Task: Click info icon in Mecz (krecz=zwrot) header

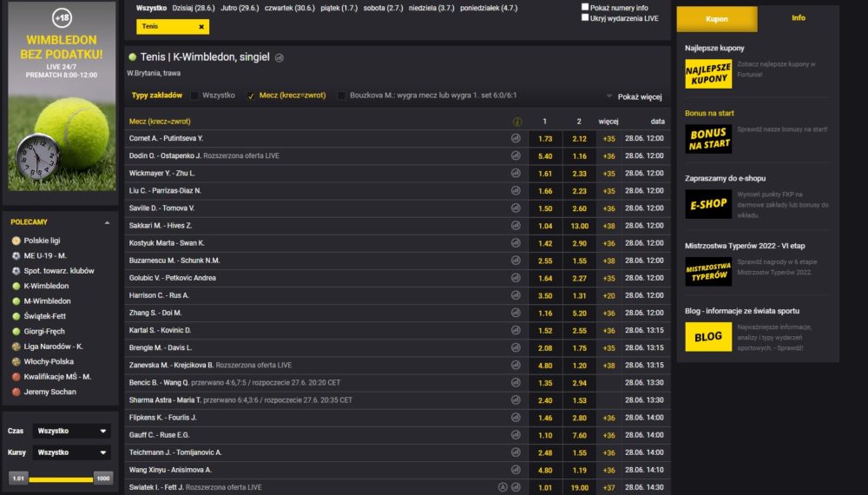Action: coord(517,122)
